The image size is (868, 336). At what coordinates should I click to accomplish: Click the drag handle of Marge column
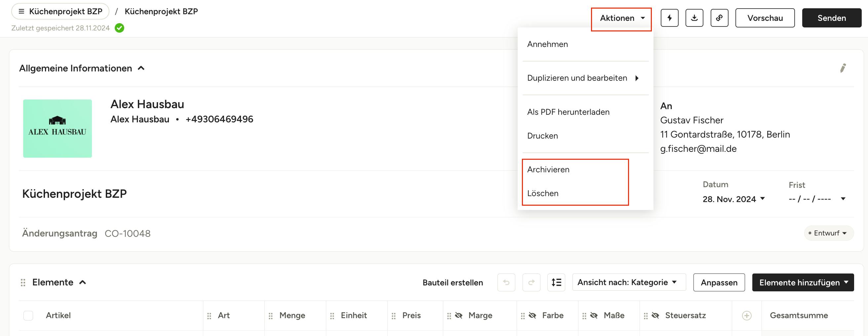pos(449,316)
